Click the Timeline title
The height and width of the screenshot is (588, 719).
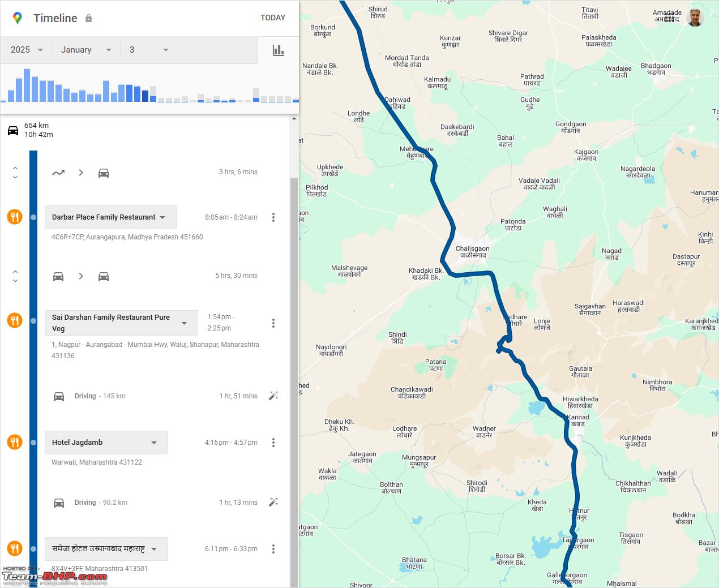(55, 18)
